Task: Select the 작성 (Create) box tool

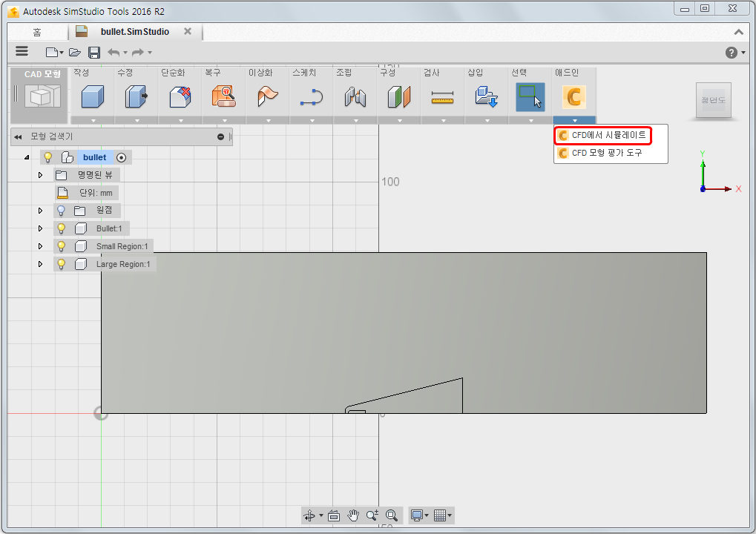Action: 93,97
